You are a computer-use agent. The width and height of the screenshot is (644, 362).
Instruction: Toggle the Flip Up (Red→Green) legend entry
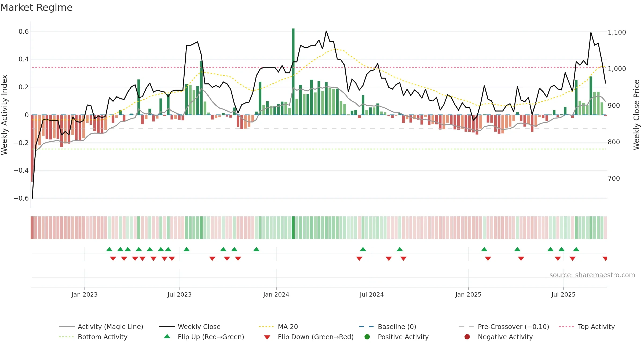(204, 337)
